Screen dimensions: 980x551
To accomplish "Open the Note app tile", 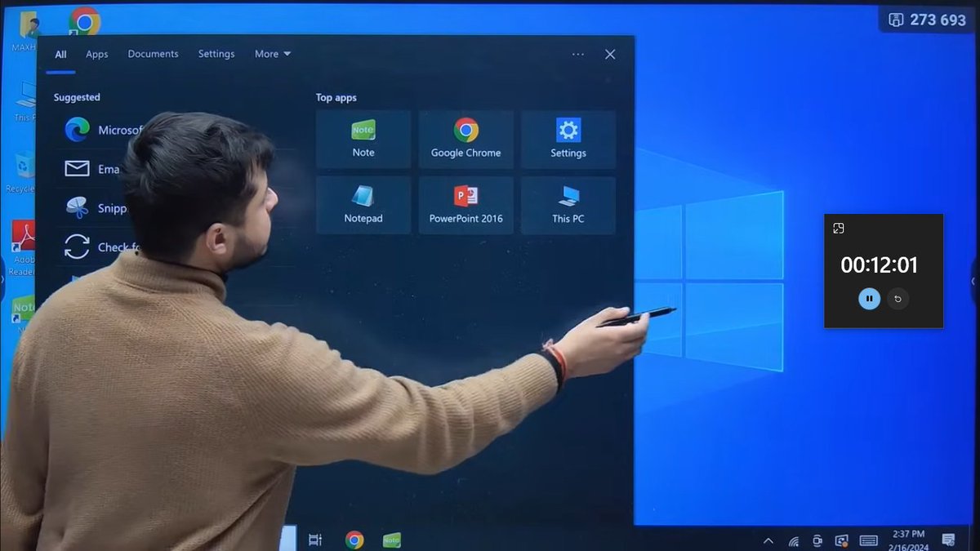I will [x=363, y=140].
